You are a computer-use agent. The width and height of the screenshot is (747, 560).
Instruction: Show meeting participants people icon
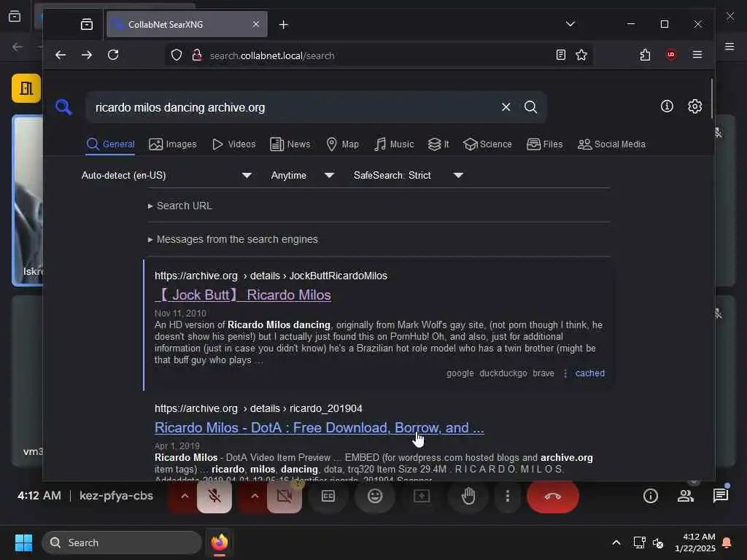point(686,496)
